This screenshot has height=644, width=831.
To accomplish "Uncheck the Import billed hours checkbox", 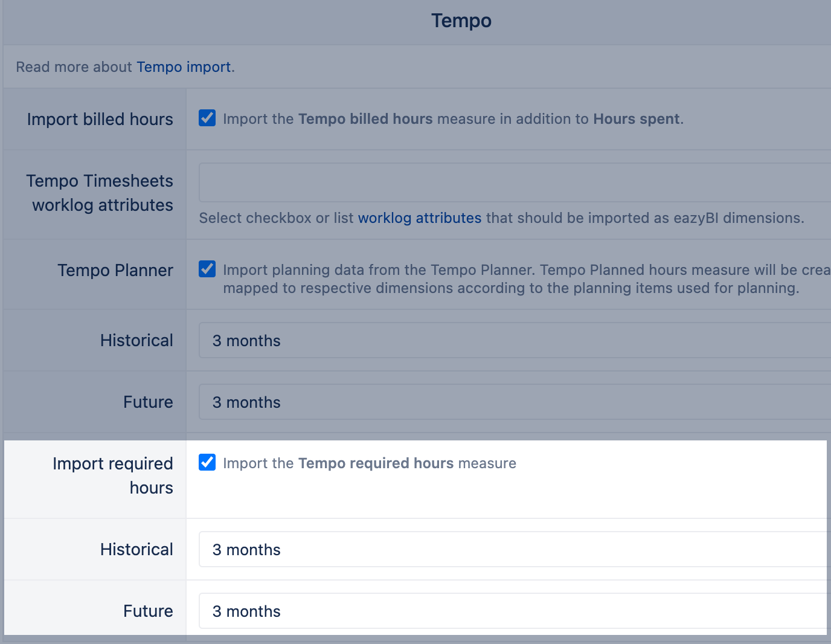I will (x=207, y=118).
